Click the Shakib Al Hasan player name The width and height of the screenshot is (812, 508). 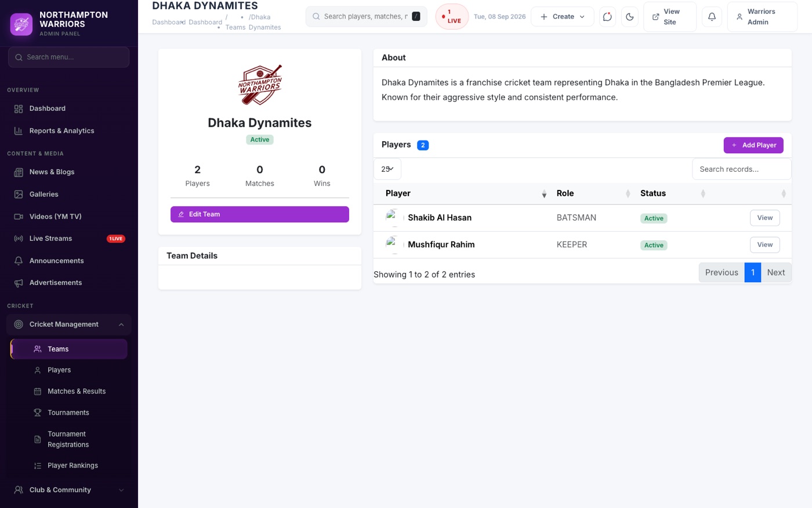coord(440,218)
